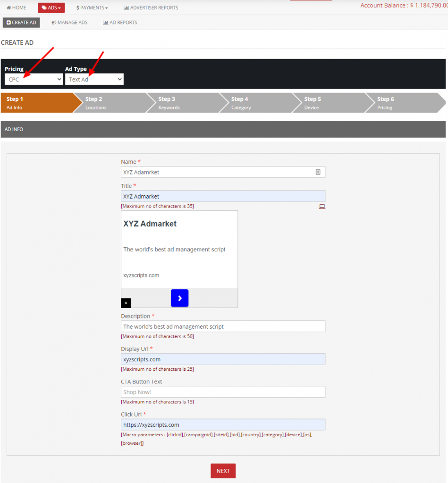Open the Ad Type dropdown showing Text Ad
Screen dimensions: 448x483
94,79
